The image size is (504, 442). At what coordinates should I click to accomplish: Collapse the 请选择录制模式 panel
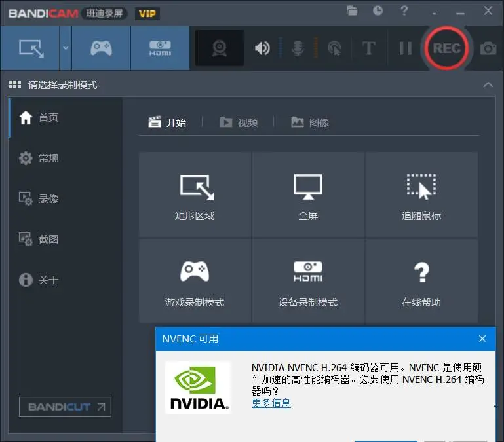coord(487,85)
